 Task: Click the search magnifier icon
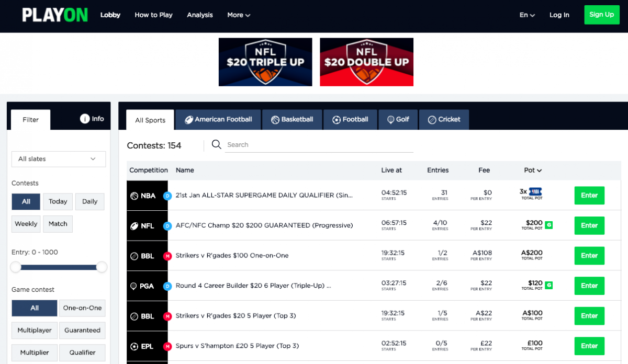pyautogui.click(x=217, y=144)
